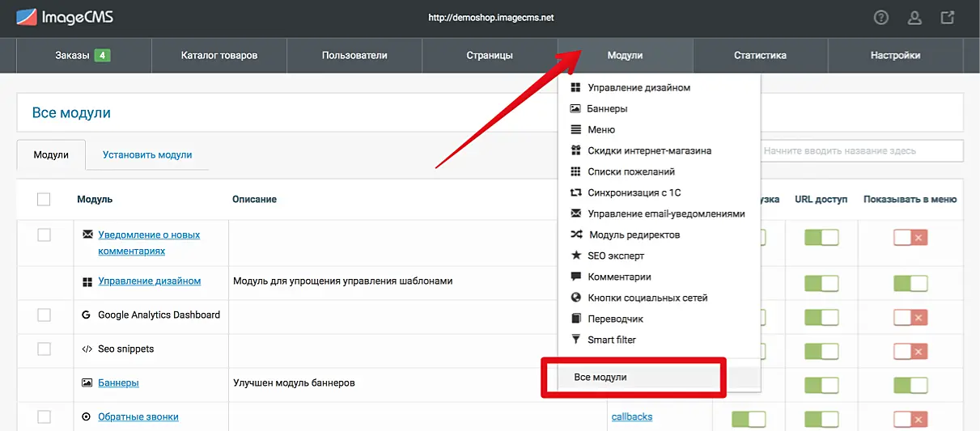
Task: Open the Заказы menu
Action: [83, 56]
